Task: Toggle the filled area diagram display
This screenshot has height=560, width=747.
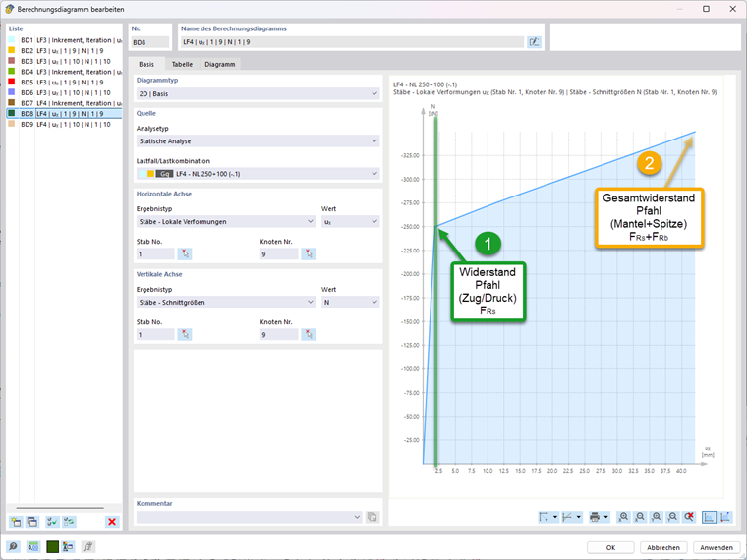Action: pyautogui.click(x=709, y=517)
